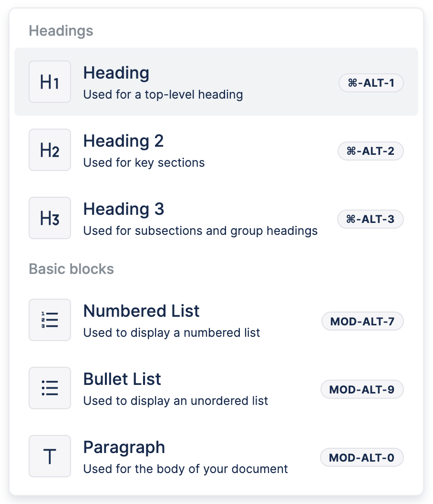Screen dimensions: 433x504
Task: Click the bullet list icon
Action: coord(50,388)
